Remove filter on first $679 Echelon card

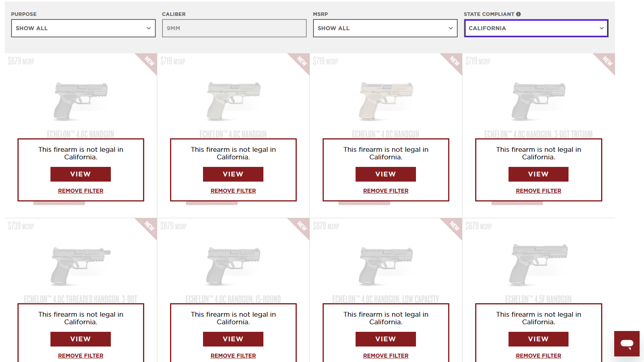click(x=81, y=191)
